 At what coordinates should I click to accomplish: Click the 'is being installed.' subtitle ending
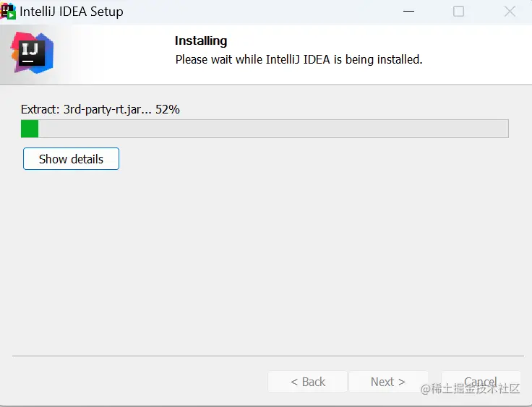pyautogui.click(x=378, y=59)
